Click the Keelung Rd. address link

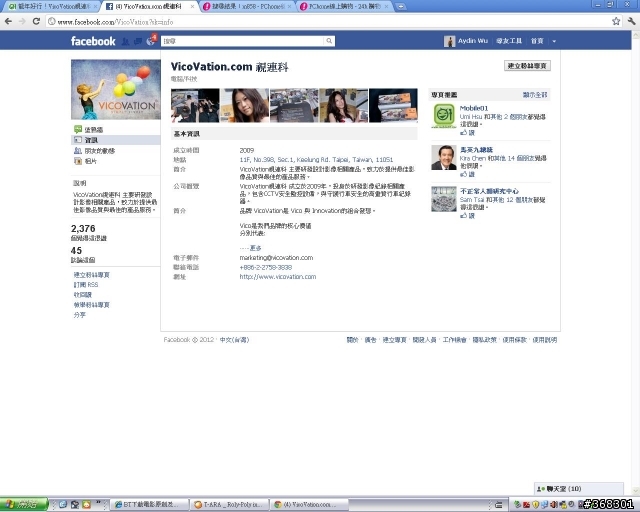click(316, 160)
